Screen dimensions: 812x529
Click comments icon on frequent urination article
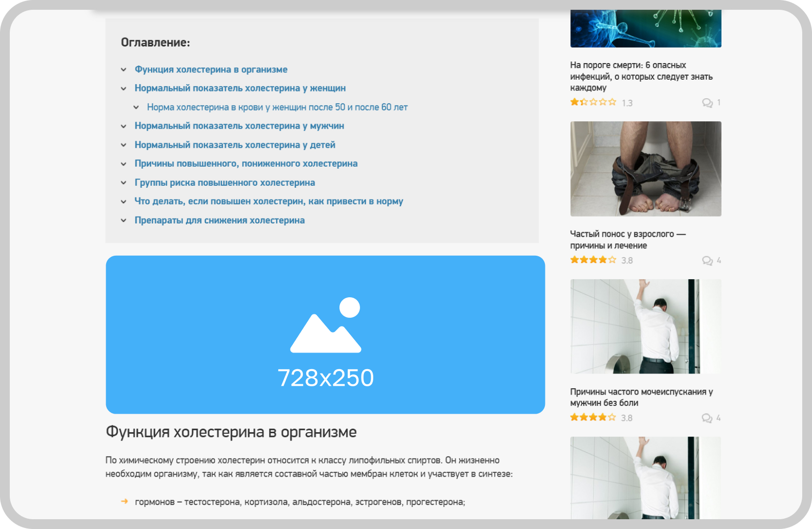click(x=707, y=418)
